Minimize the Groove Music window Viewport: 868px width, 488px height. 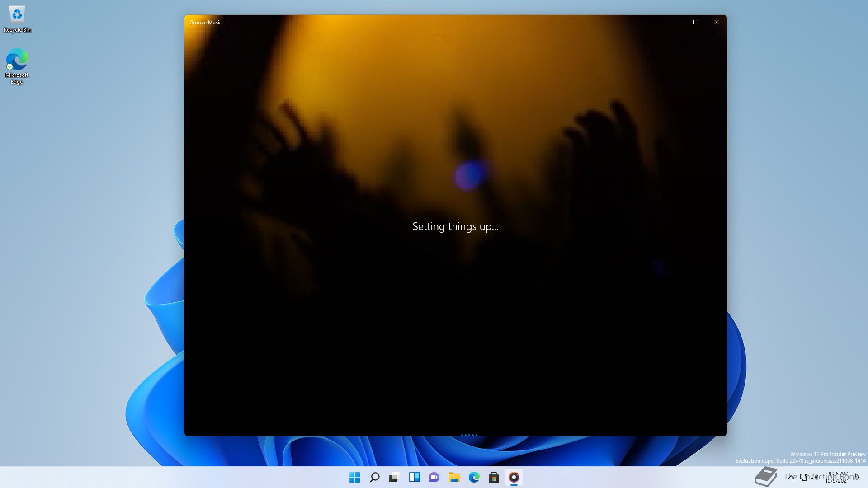[x=675, y=22]
